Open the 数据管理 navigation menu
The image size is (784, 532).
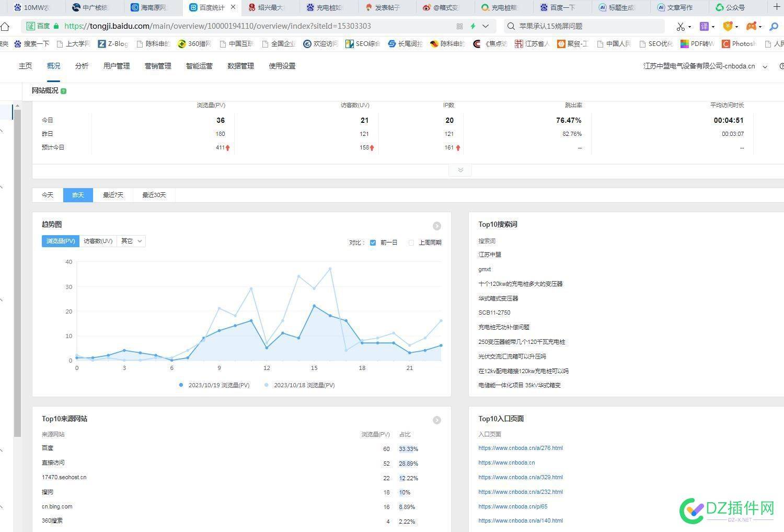[240, 66]
